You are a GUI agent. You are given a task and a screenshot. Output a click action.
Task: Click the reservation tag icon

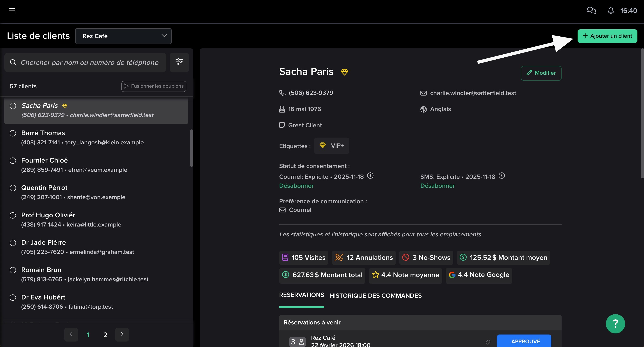488,342
